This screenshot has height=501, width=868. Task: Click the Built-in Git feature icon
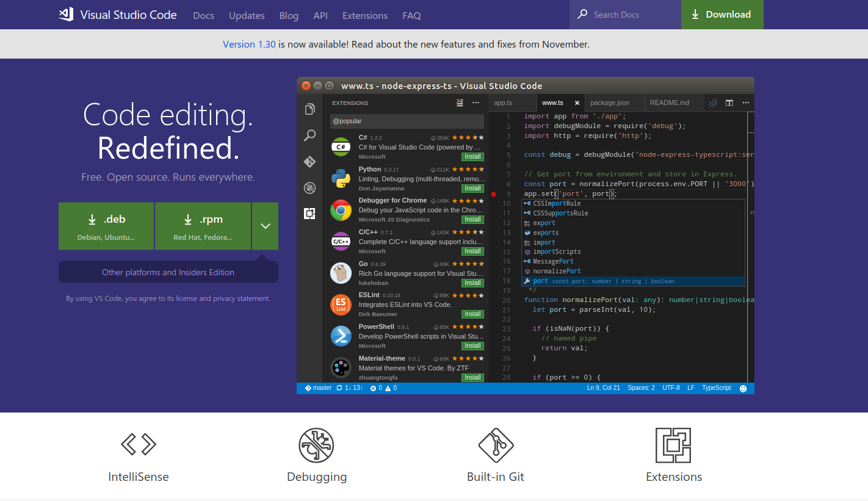click(496, 445)
